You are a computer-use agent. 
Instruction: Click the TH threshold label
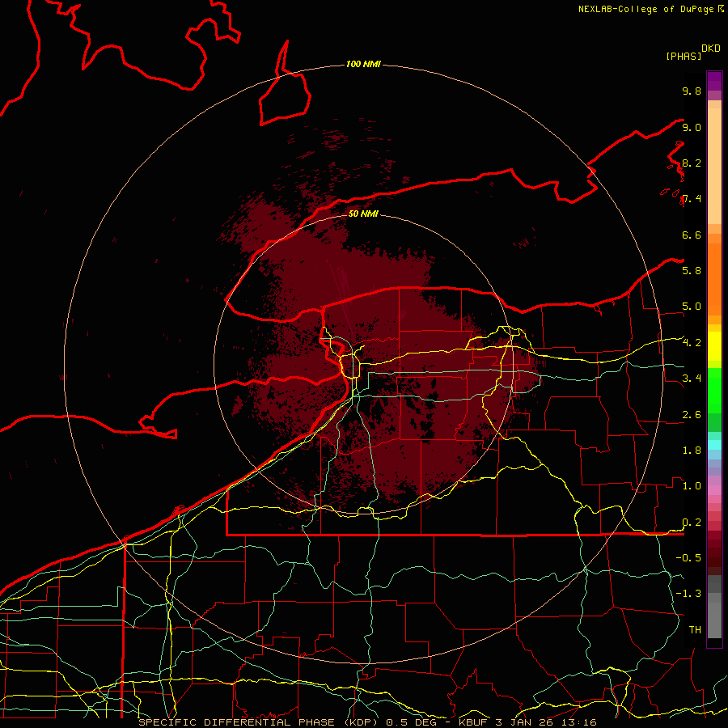(695, 630)
